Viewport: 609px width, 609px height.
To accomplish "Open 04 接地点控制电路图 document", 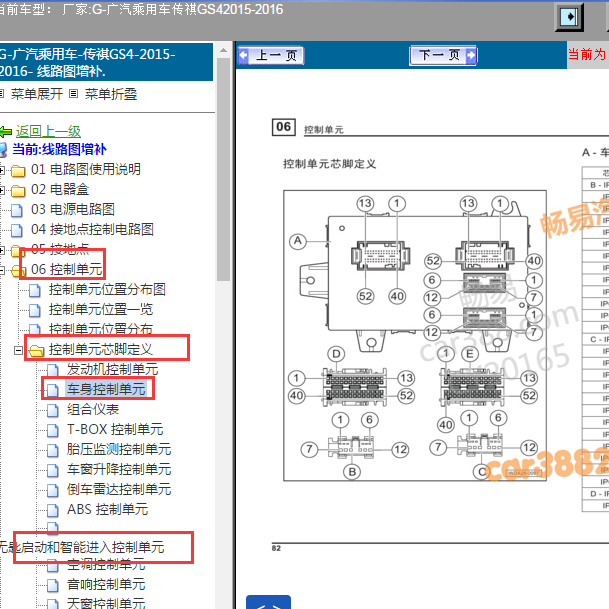I will click(x=92, y=229).
